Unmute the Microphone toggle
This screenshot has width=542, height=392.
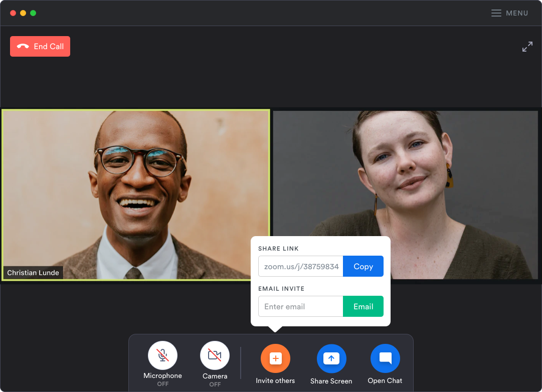tap(162, 355)
